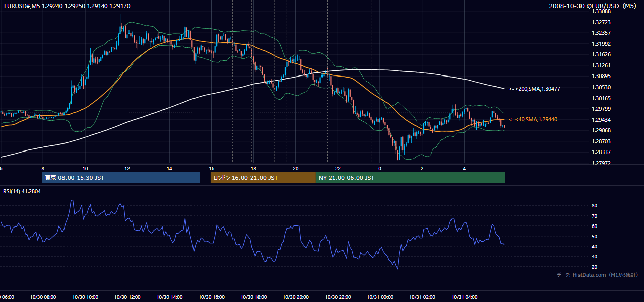Click the 10/31 02:00 date label
644x302 pixels.
pyautogui.click(x=422, y=297)
